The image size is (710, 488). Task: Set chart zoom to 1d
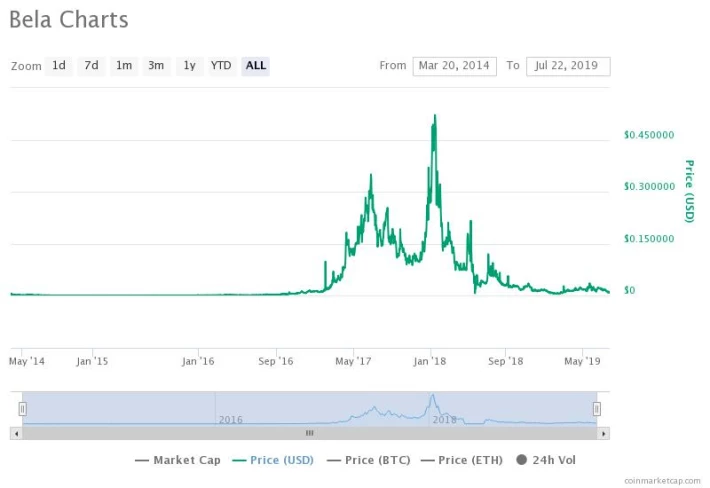pos(59,66)
